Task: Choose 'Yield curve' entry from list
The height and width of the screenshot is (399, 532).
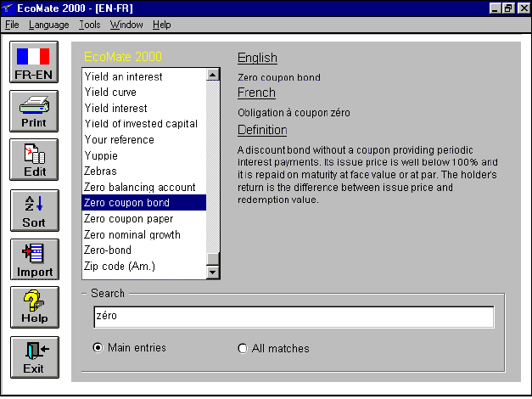Action: tap(117, 93)
